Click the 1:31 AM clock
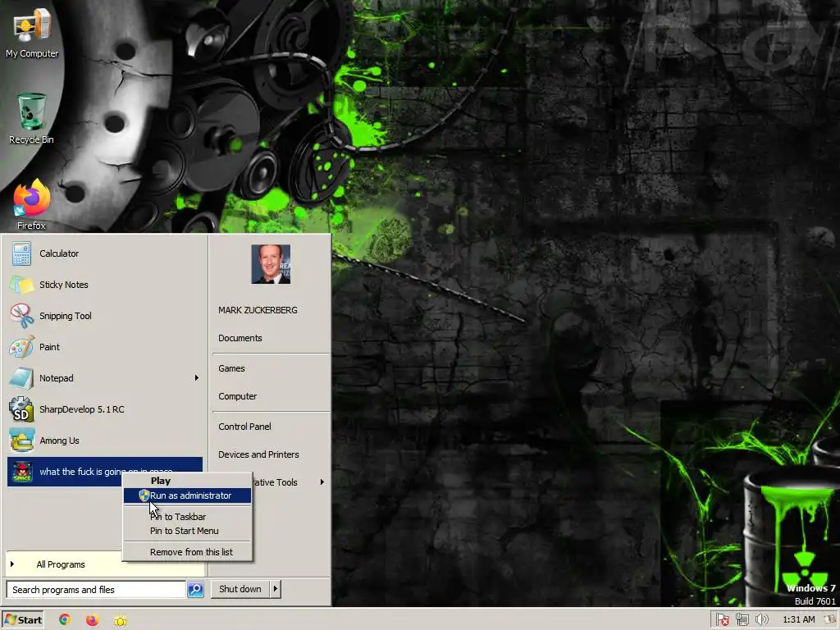 (799, 620)
